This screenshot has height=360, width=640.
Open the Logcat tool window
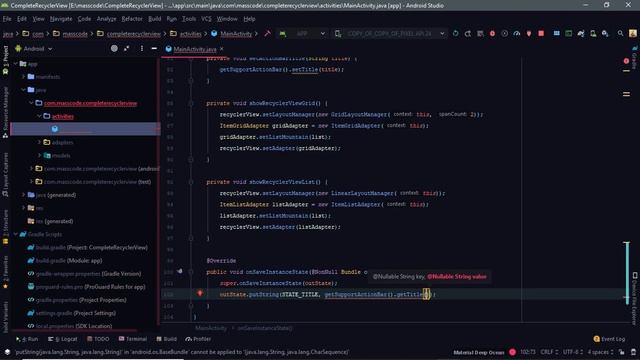(x=62, y=339)
